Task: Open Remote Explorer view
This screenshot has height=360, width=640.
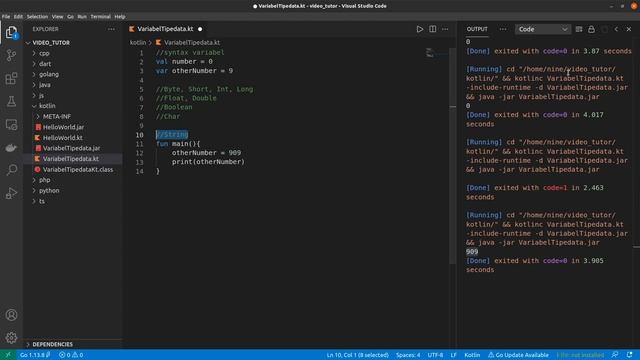Action: coord(11,124)
